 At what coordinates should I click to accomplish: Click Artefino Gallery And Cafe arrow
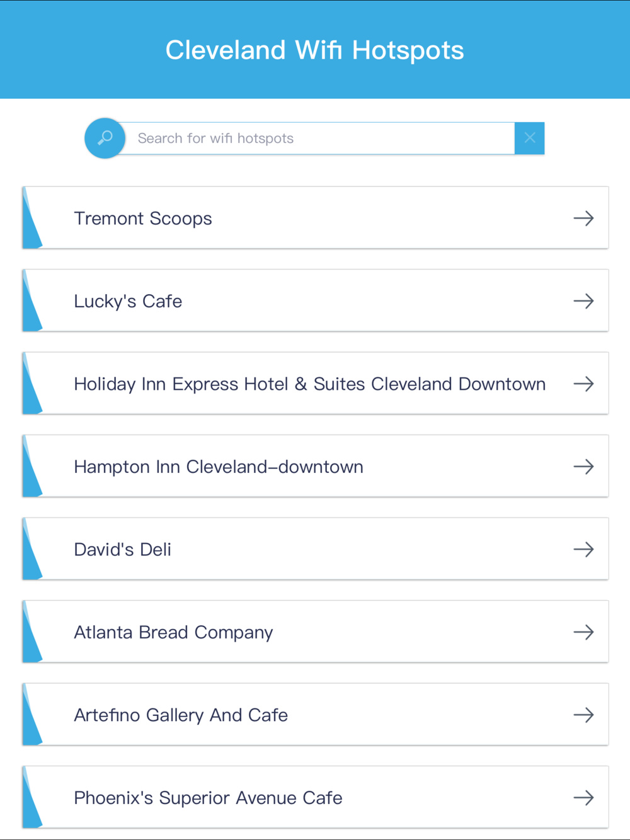point(584,715)
